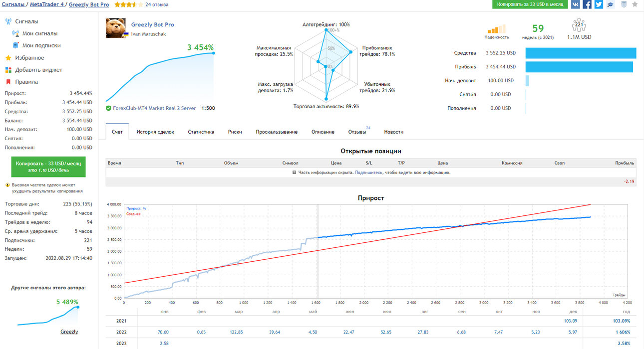
Task: Follow the Greezly Bot Pro breadcrumb link
Action: tap(89, 4)
